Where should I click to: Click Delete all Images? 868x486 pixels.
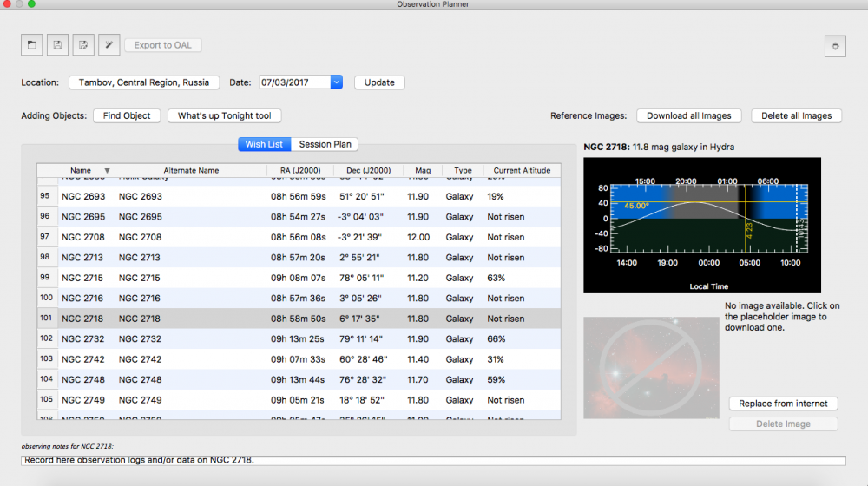coord(796,115)
